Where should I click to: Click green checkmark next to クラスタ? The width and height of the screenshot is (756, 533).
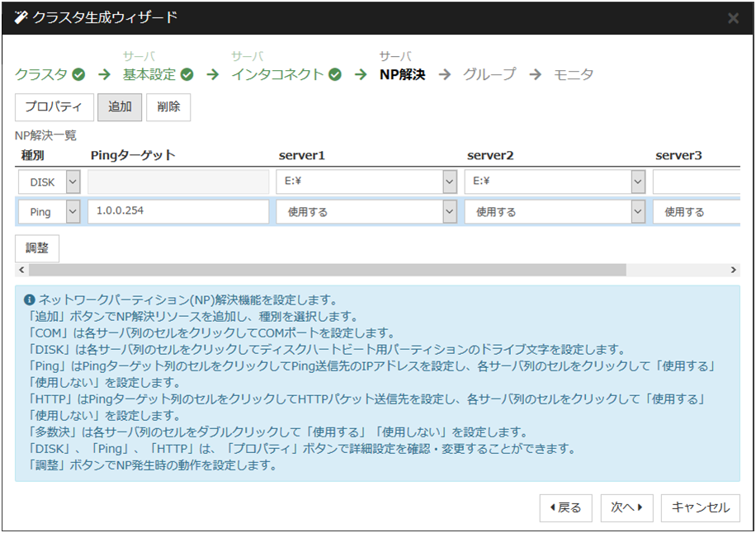[x=78, y=74]
